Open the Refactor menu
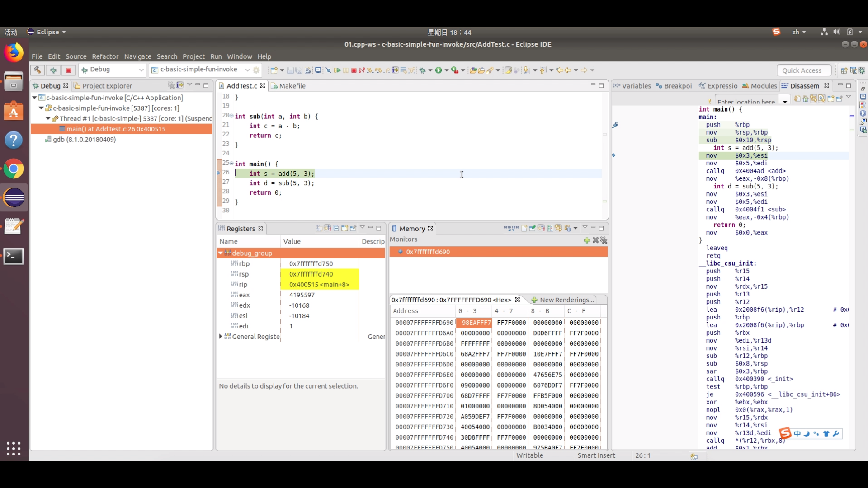This screenshot has width=868, height=488. tap(105, 56)
